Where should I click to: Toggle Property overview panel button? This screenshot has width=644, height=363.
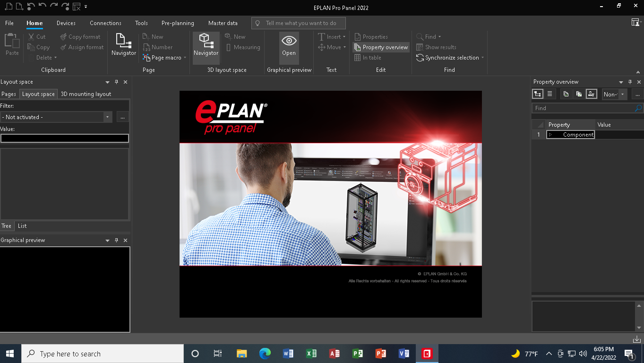(x=381, y=47)
